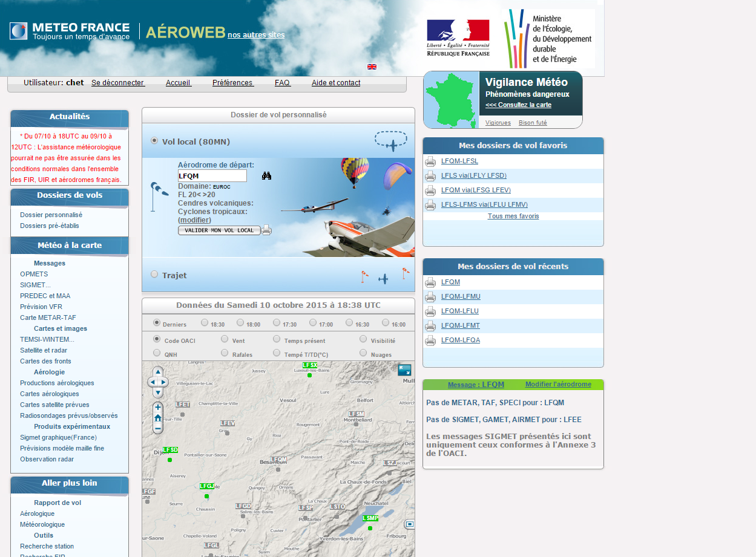Viewport: 756px width, 557px height.
Task: Choose the 18:30 time radio
Action: (x=205, y=323)
